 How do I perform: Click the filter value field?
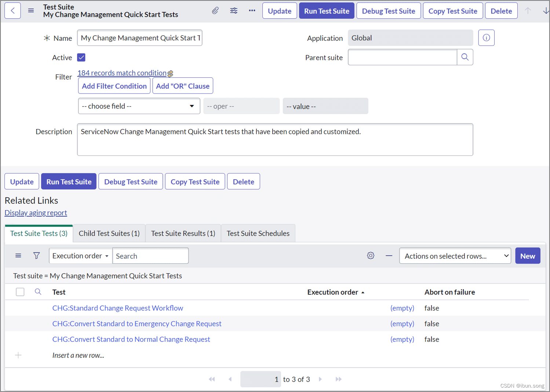(325, 106)
